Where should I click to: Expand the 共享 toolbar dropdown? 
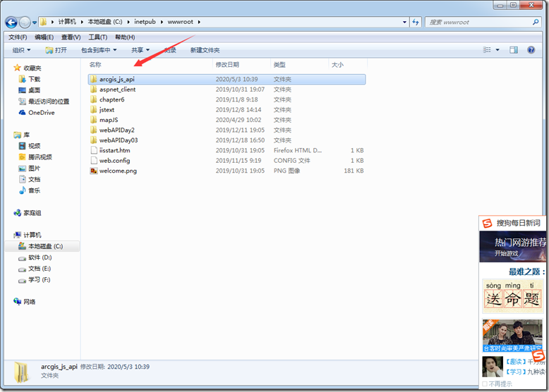tap(140, 50)
